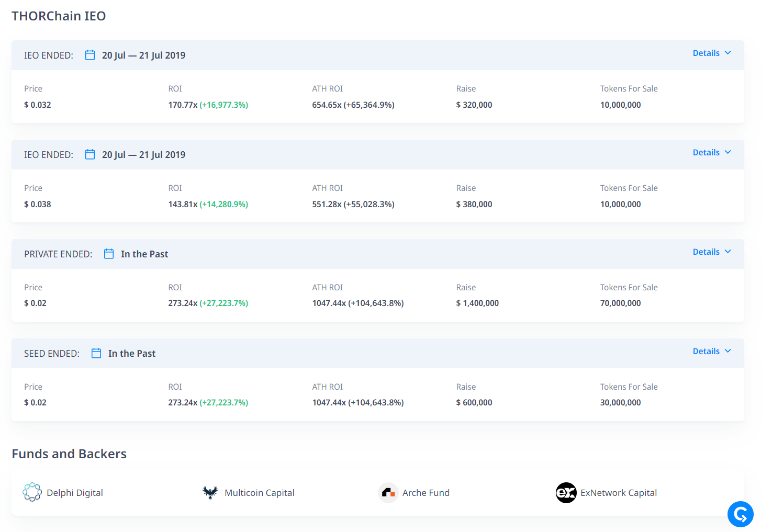Click the calendar icon next to PRIVATE ENDED
Image resolution: width=772 pixels, height=532 pixels.
click(108, 253)
